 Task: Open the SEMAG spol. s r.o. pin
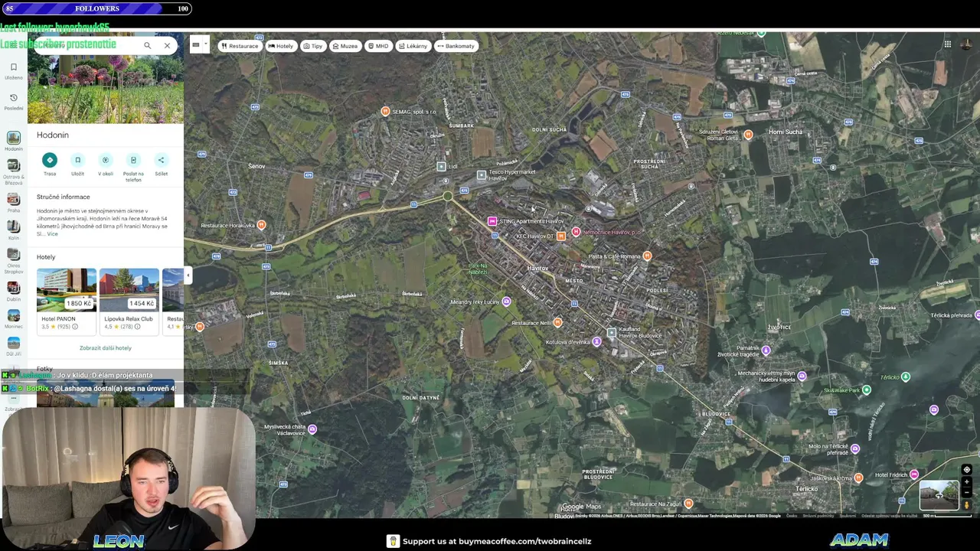tap(385, 112)
